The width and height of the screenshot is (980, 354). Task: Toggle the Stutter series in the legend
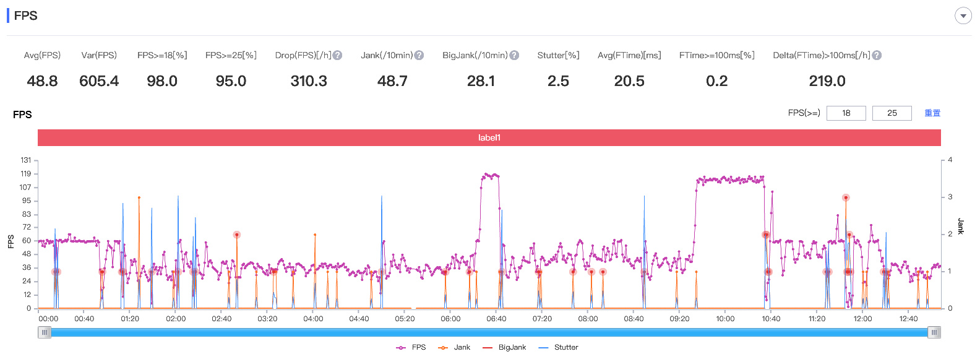(559, 347)
